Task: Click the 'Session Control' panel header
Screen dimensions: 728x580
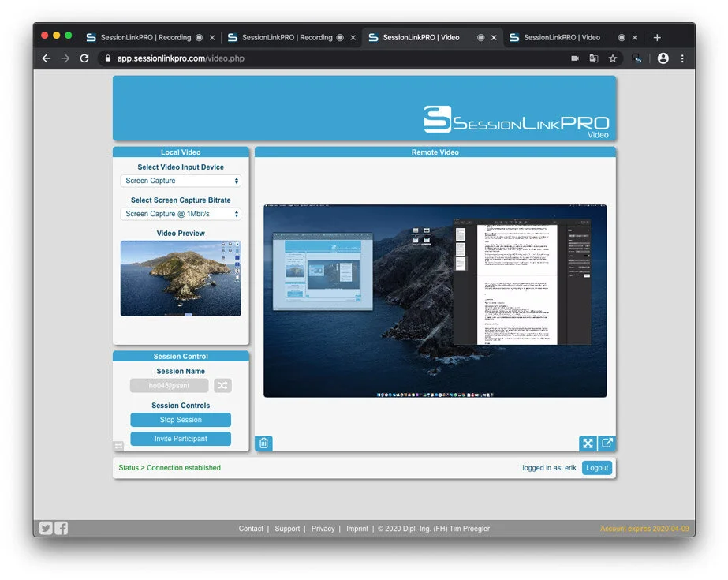Action: pyautogui.click(x=181, y=357)
